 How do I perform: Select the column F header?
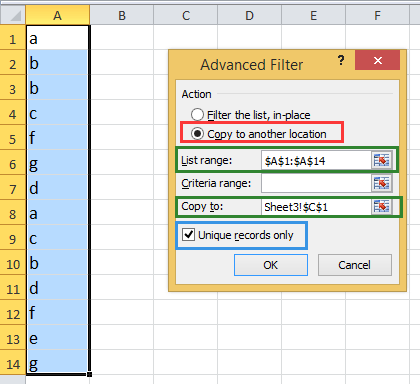(377, 15)
